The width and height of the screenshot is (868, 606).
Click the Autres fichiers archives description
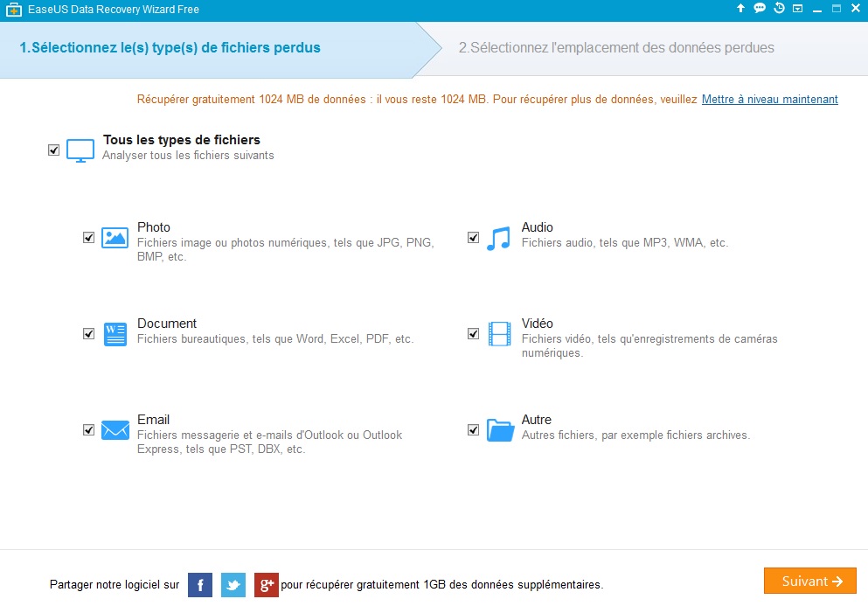(x=636, y=435)
